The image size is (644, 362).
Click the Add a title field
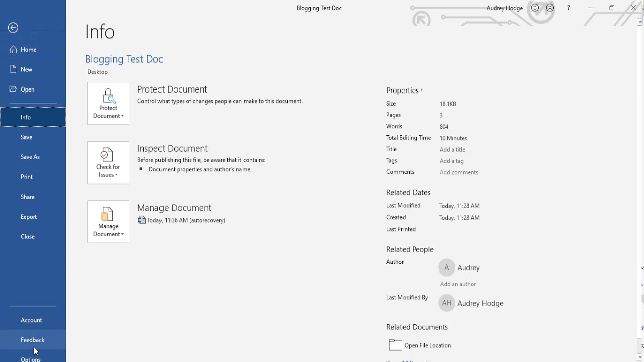pyautogui.click(x=452, y=149)
